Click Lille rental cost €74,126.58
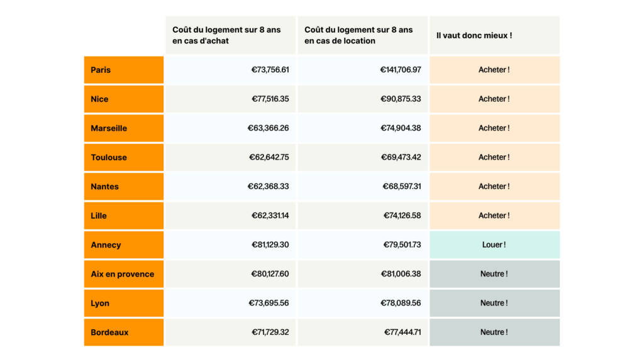644x362 pixels. tap(402, 216)
